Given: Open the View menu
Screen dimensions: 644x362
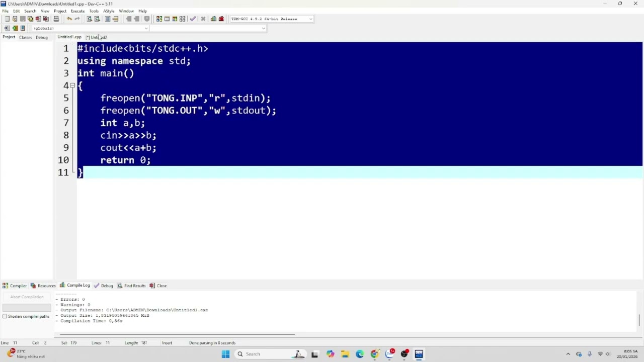Looking at the screenshot, I should 45,11.
